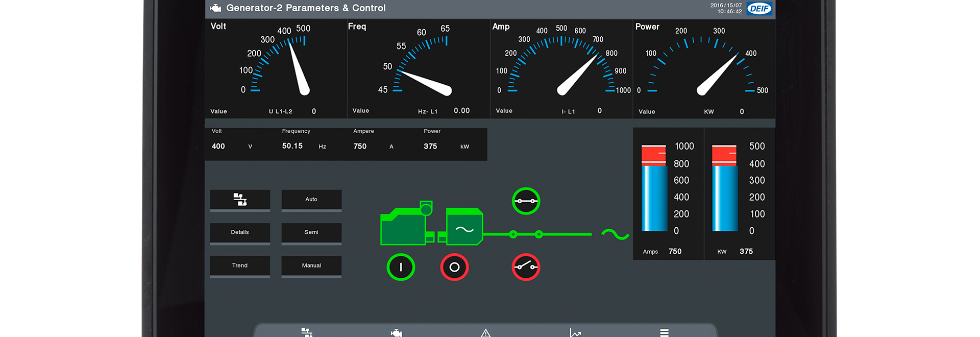980x337 pixels.
Task: Switch to Manual operating mode
Action: click(x=311, y=266)
